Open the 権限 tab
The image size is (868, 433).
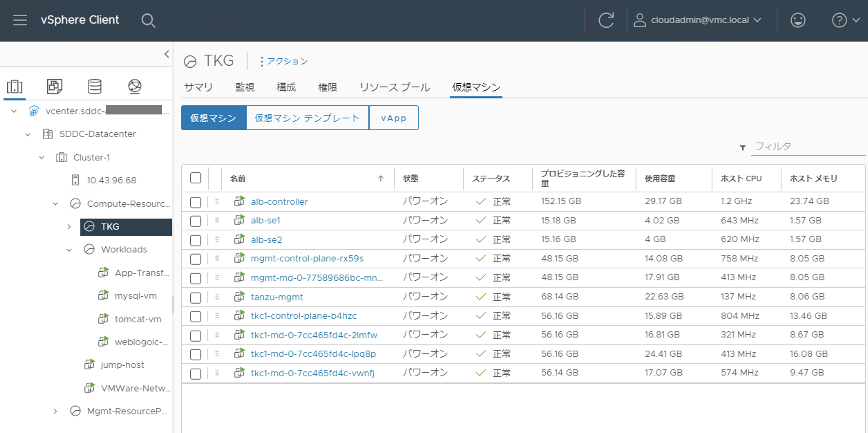[x=328, y=87]
